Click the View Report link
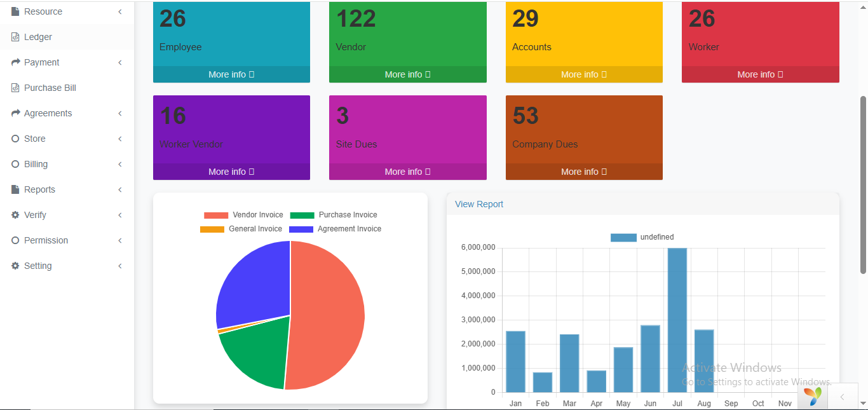Screen dimensions: 868x410 (x=478, y=203)
